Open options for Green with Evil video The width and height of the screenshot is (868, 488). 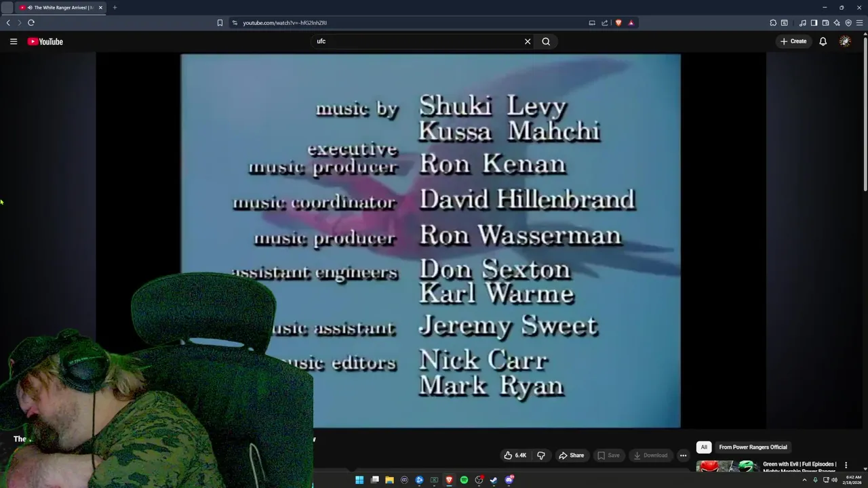coord(846,466)
